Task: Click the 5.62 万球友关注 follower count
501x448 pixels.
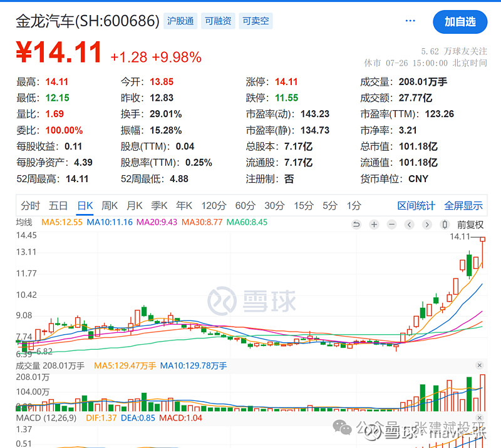Action: [454, 51]
